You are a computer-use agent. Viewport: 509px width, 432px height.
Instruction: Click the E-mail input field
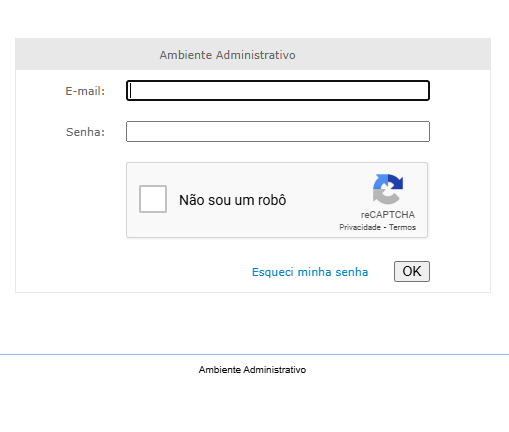click(278, 90)
